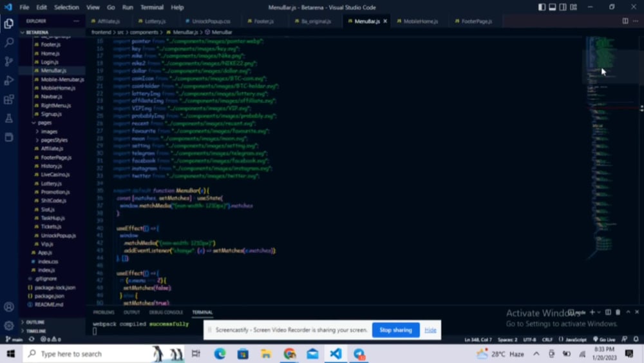Open the Terminal menu
Screen dimensions: 644x363
coord(152,7)
